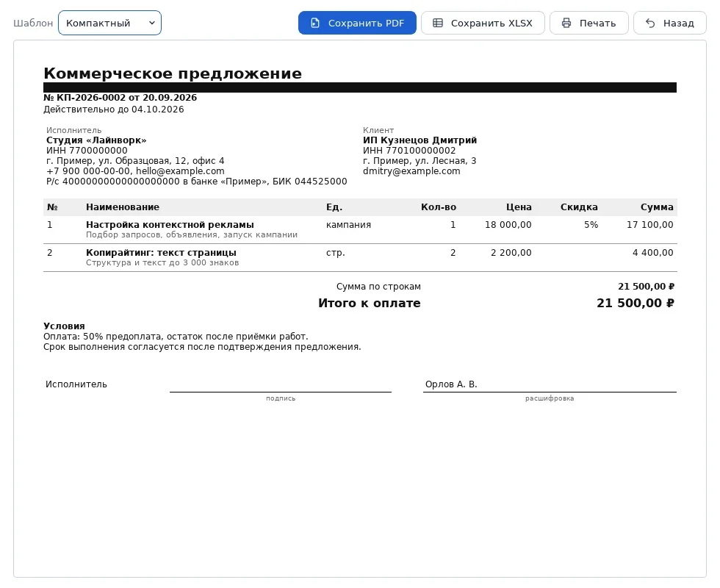Viewport: 720px width, 588px height.
Task: Click the unit cell стр.
Action: pos(335,253)
